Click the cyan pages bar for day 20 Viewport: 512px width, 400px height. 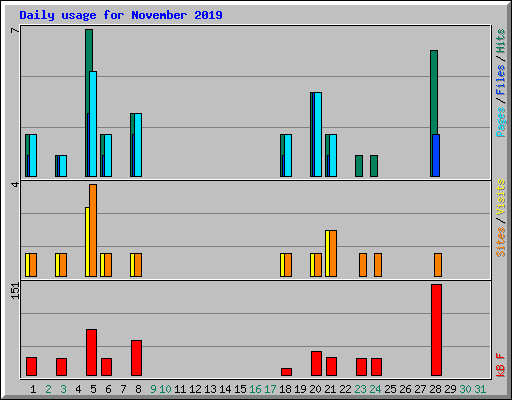coord(318,134)
